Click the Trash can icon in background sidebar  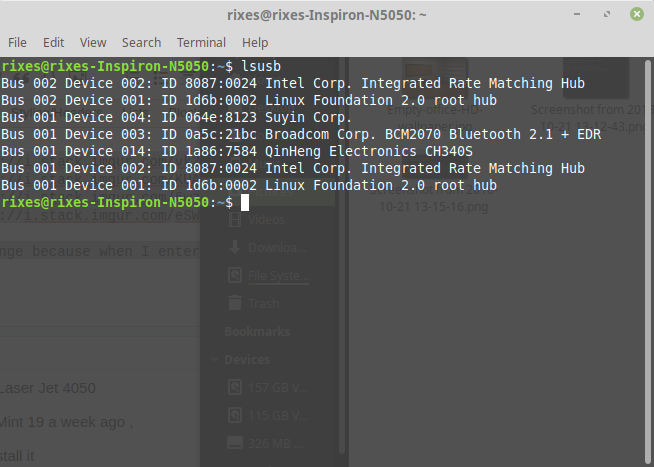point(235,303)
